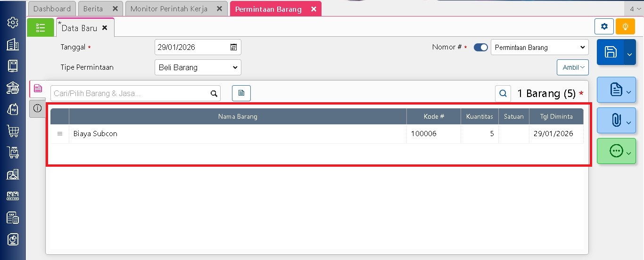Image resolution: width=644 pixels, height=260 pixels.
Task: Open the Permintaan Barang numbering dropdown
Action: pos(539,48)
